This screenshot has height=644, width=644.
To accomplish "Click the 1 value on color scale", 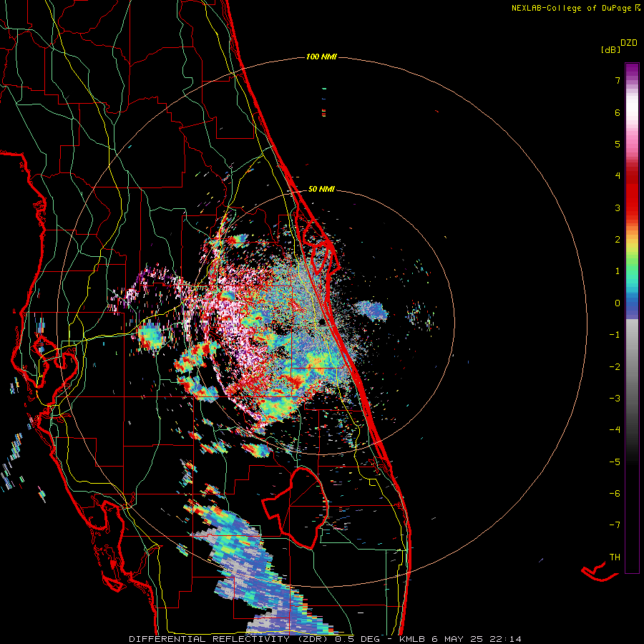I will pos(618,271).
